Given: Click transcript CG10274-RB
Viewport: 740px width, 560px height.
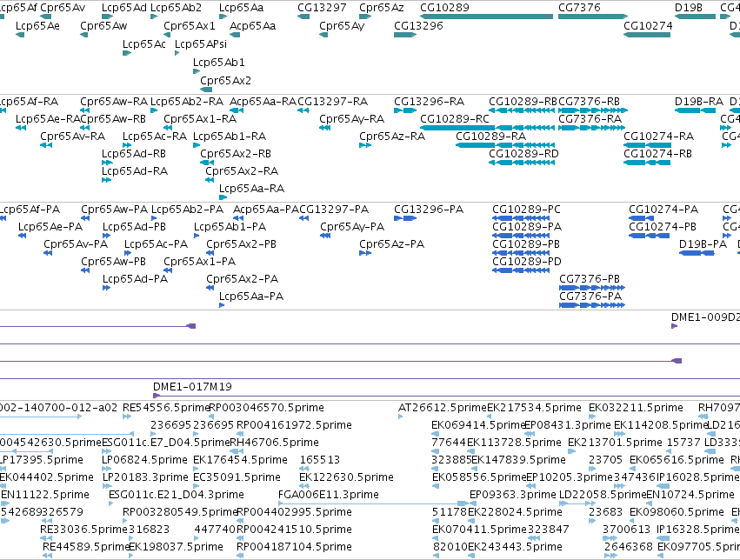Looking at the screenshot, I should pos(647,163).
